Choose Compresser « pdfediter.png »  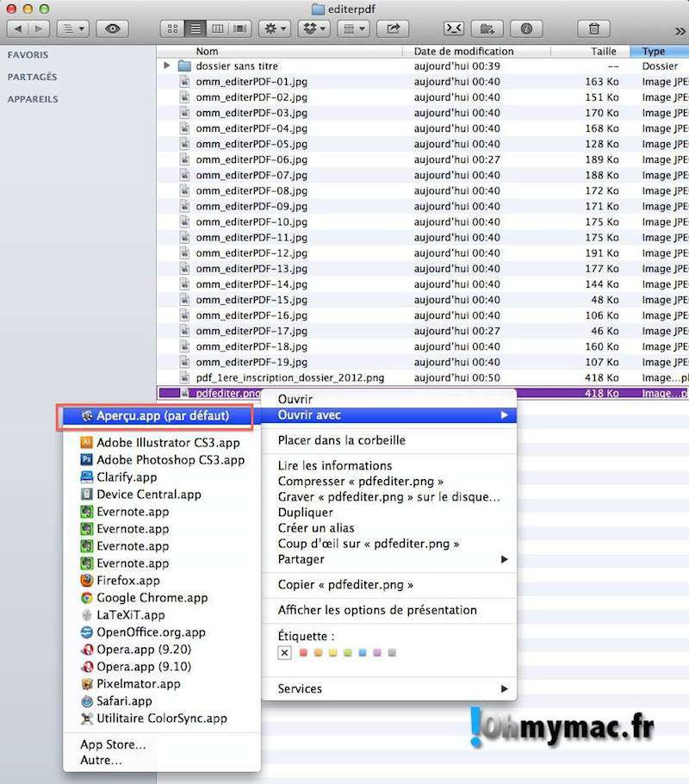pos(389,481)
